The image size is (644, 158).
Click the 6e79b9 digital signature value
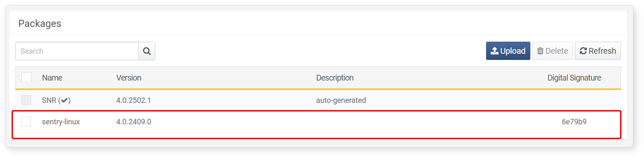(574, 122)
